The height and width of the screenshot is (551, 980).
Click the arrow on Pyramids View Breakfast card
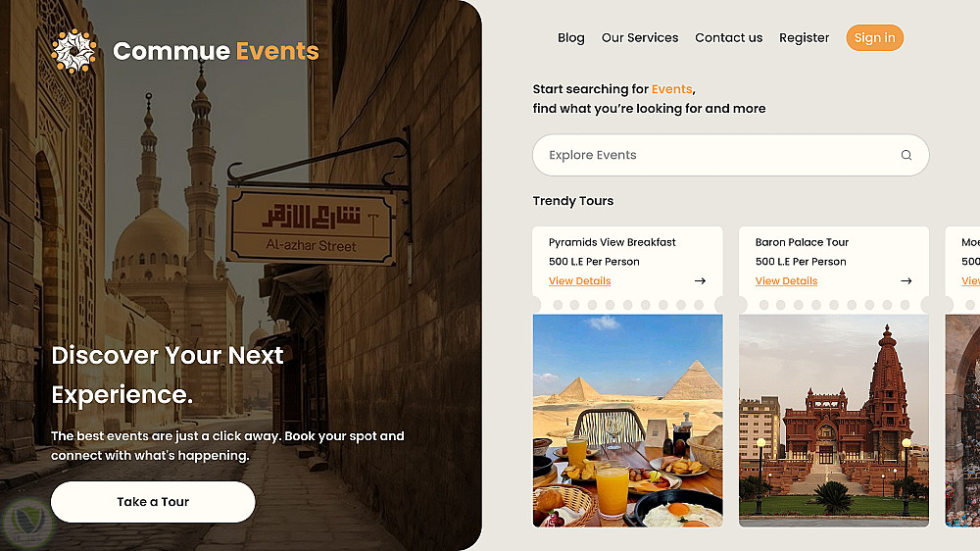pyautogui.click(x=700, y=281)
